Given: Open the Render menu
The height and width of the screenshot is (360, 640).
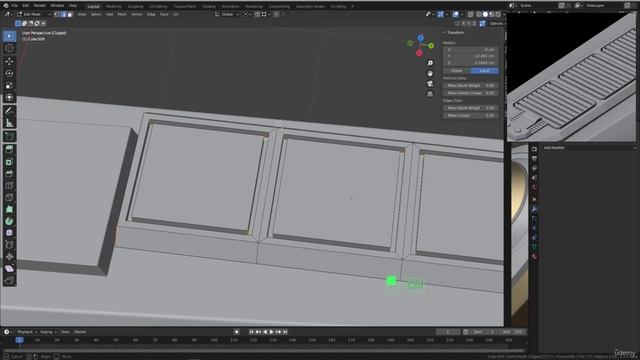Looking at the screenshot, I should tap(40, 6).
